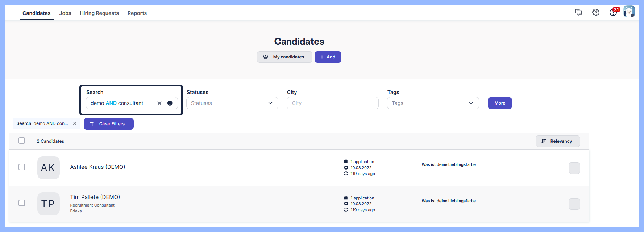Switch to the Jobs tab
Viewport: 644px width, 232px height.
tap(65, 13)
